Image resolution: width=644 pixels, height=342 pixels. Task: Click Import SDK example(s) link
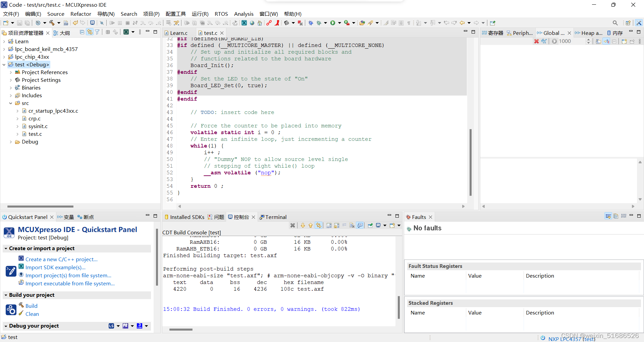coord(55,268)
